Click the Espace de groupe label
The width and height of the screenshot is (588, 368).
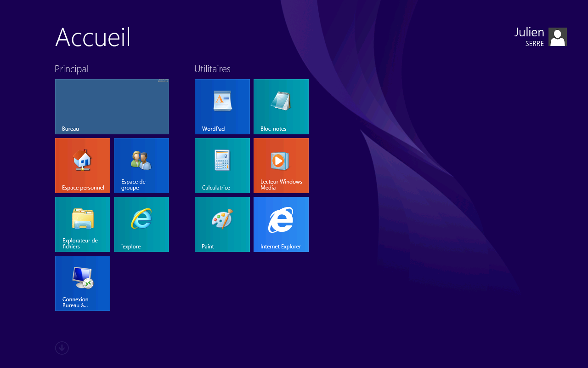click(133, 184)
